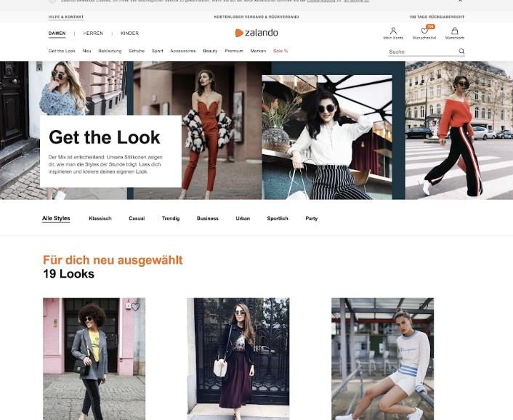
Task: Click the Für dich neu ausgewählt heading
Action: click(113, 260)
